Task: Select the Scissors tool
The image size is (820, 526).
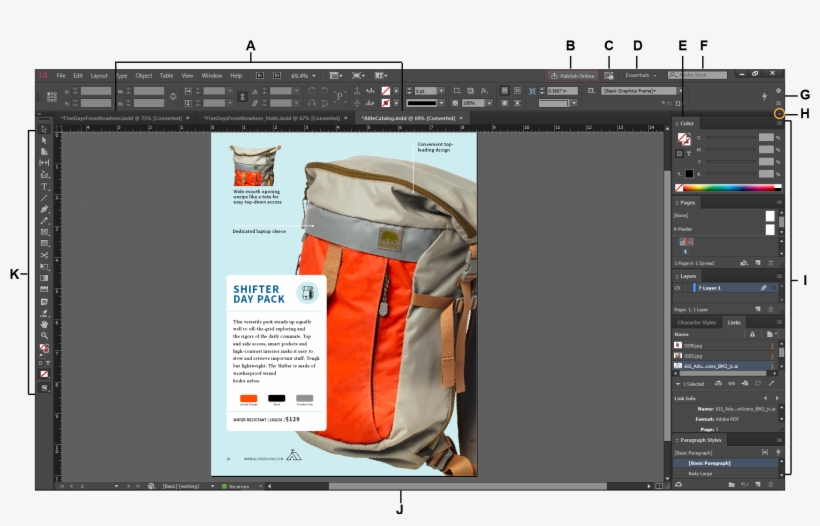Action: coord(44,255)
